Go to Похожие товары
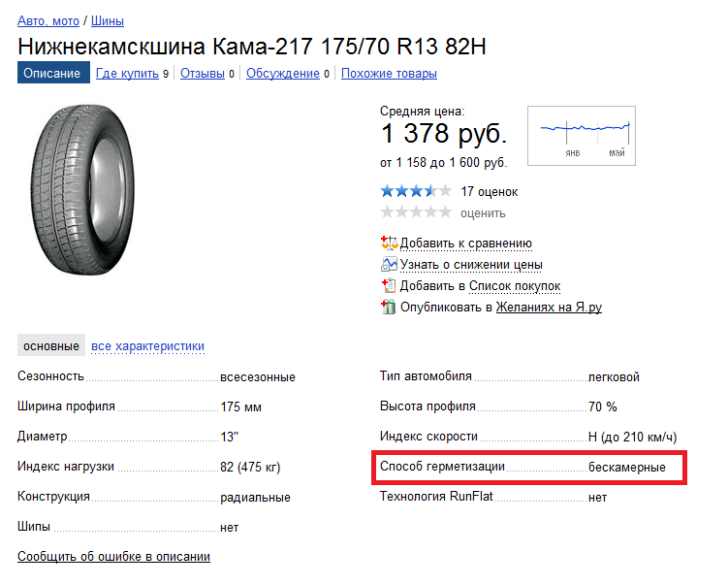The image size is (728, 585). pyautogui.click(x=389, y=74)
